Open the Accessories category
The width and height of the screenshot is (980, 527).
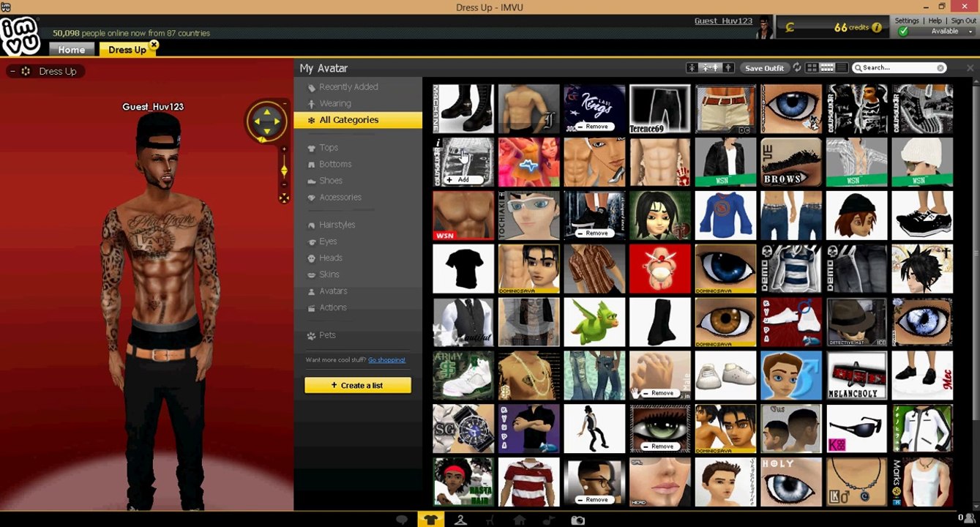[x=340, y=197]
